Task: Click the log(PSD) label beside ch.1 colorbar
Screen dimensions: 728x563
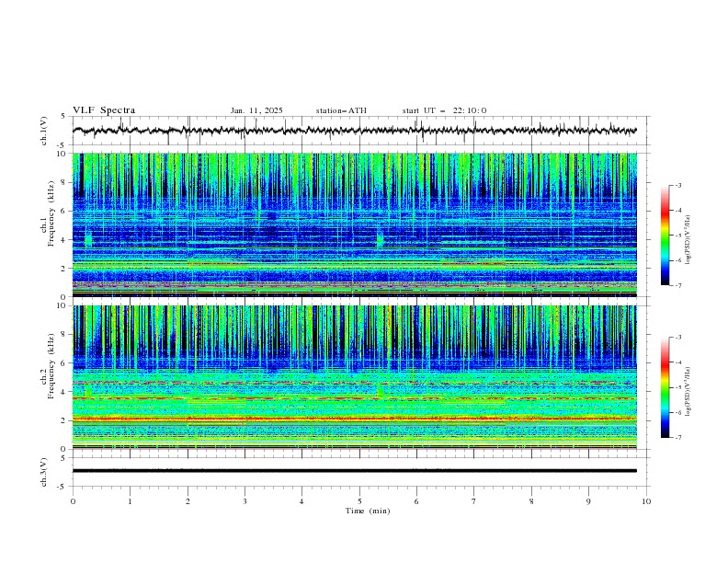Action: pos(688,240)
